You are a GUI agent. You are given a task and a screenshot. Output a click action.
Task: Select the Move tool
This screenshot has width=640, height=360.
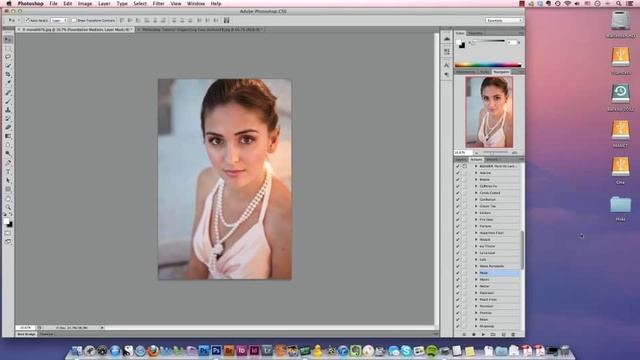tap(8, 40)
